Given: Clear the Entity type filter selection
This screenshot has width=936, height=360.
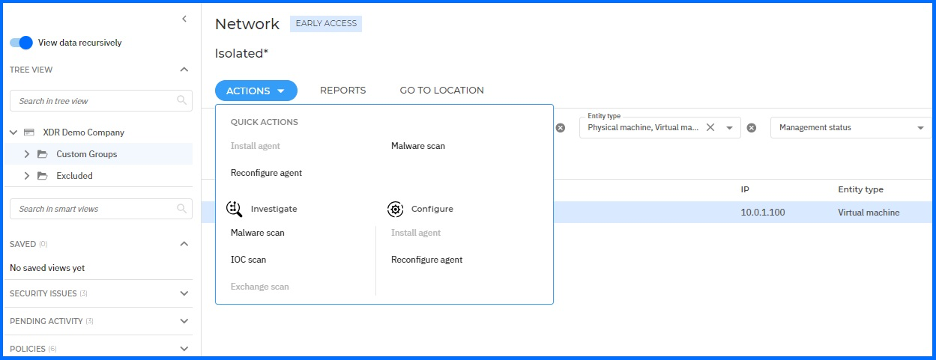Looking at the screenshot, I should coord(710,127).
